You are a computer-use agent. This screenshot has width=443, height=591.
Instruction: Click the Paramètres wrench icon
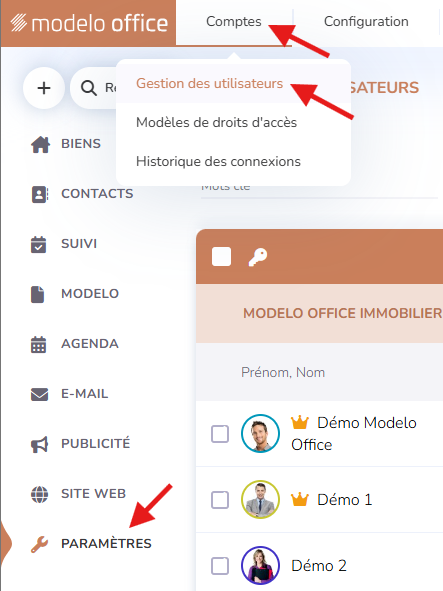click(x=40, y=544)
